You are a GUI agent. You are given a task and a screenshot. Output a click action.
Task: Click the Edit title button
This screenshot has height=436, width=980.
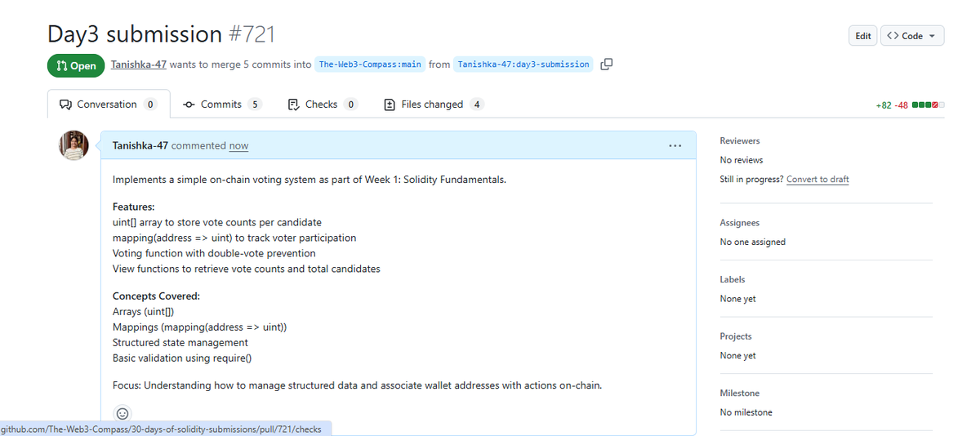[x=863, y=36]
